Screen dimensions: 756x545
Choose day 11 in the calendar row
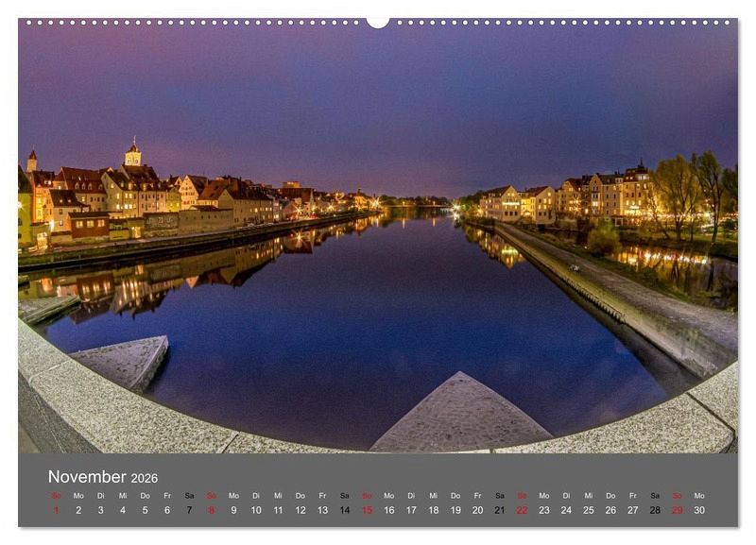(278, 510)
